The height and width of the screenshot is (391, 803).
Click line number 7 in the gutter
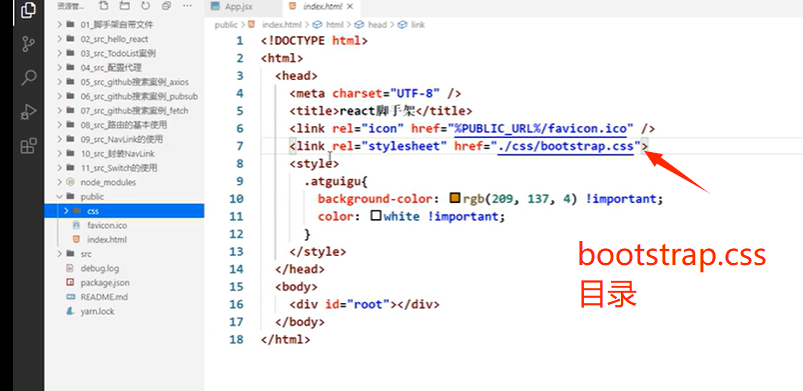(239, 146)
